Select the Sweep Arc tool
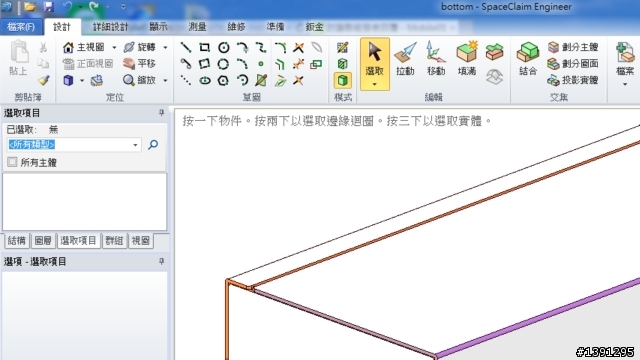This screenshot has width=640, height=360. point(242,80)
